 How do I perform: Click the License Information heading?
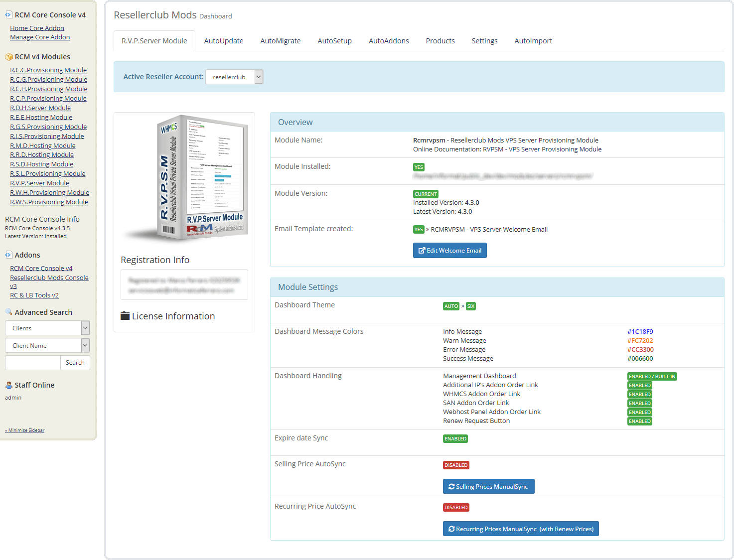[173, 316]
